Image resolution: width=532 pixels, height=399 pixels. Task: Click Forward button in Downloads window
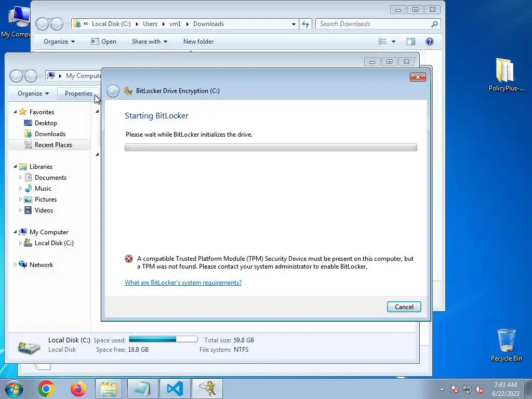pos(57,24)
